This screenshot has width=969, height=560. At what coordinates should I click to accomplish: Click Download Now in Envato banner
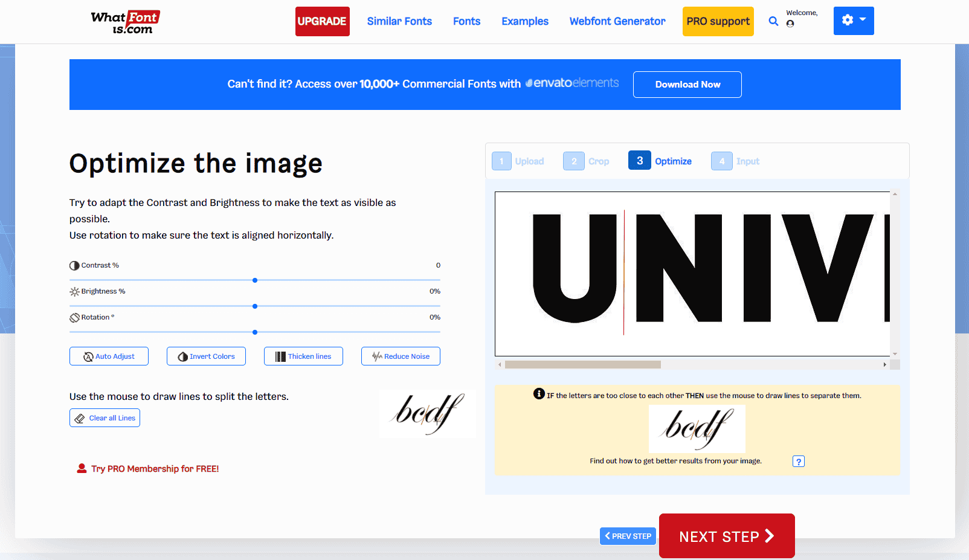click(687, 85)
